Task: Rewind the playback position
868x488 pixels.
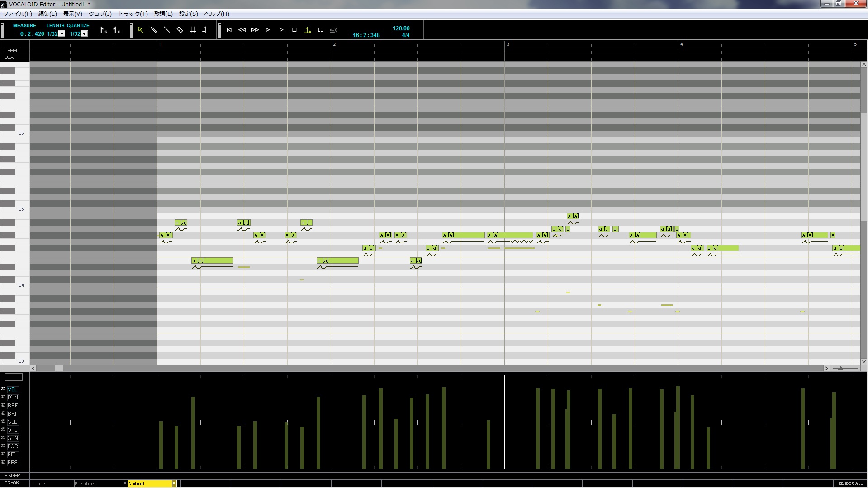Action: pos(242,30)
